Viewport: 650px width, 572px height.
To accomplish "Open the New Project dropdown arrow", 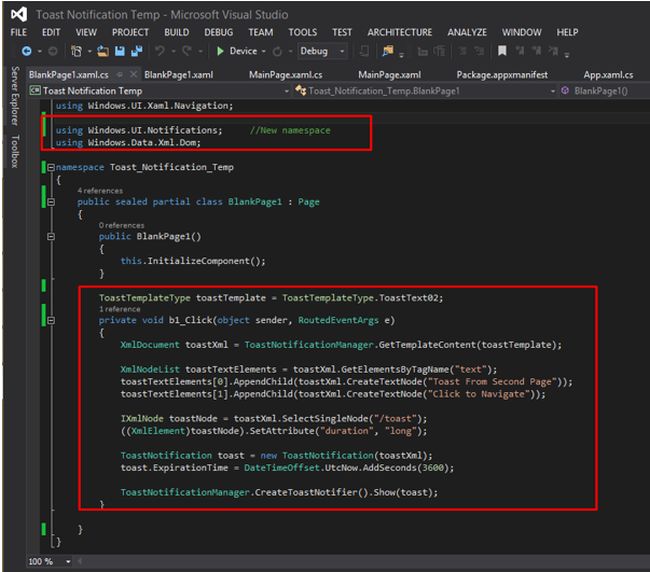I will pos(89,51).
